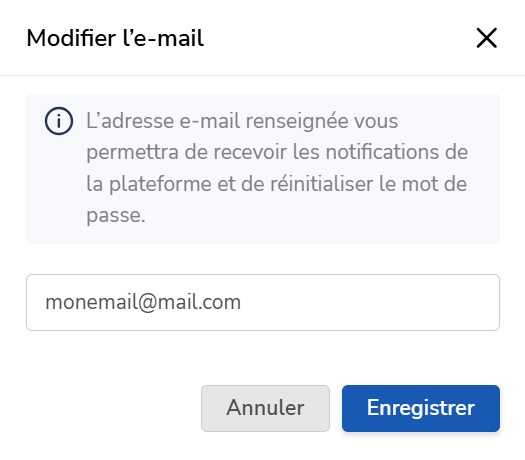Viewport: 525px width, 460px height.
Task: Close the Modifier l'e-mail dialog with X
Action: tap(486, 38)
